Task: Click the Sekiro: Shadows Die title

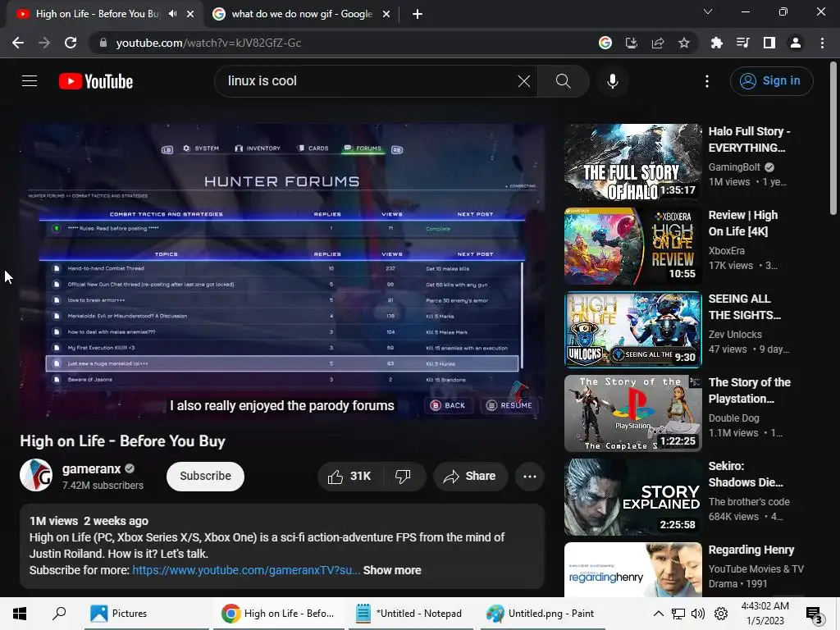Action: pyautogui.click(x=746, y=474)
